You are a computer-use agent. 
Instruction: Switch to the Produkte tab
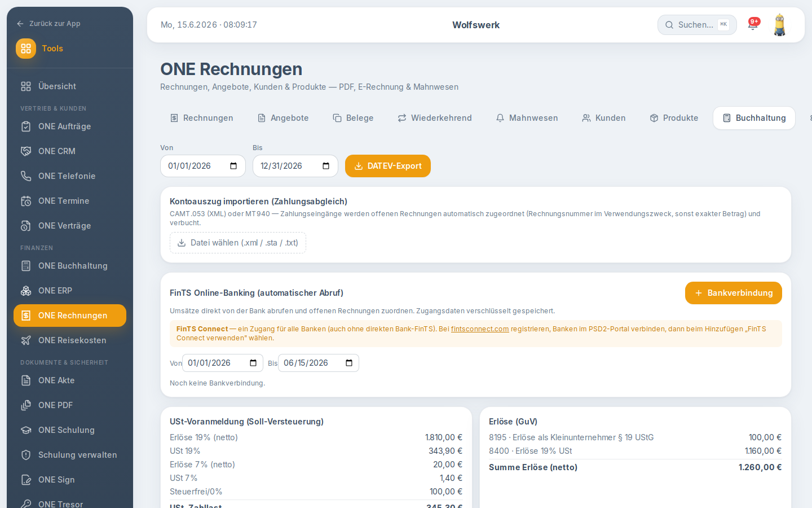[x=674, y=118]
